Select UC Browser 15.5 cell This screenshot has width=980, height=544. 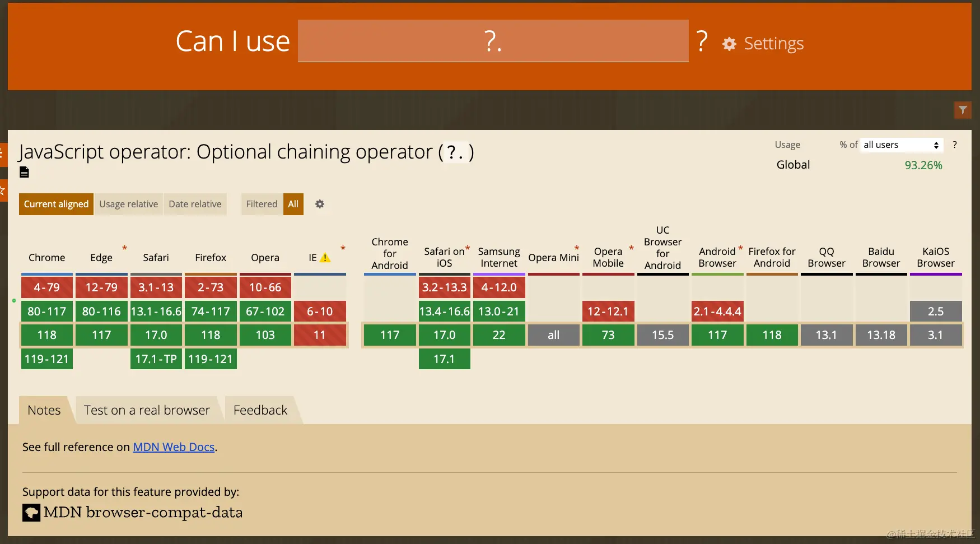663,335
